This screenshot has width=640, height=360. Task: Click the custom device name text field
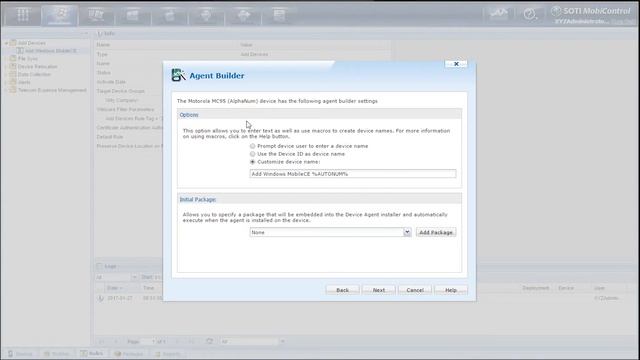[x=353, y=174]
